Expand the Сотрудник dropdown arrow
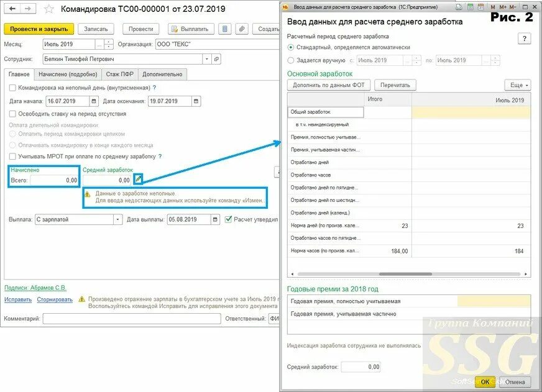The image size is (542, 392). (207, 59)
